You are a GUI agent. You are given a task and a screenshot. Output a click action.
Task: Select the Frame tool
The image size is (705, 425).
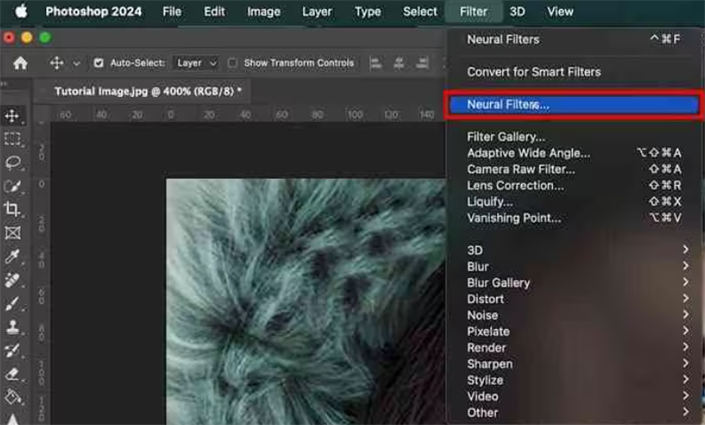(x=12, y=233)
